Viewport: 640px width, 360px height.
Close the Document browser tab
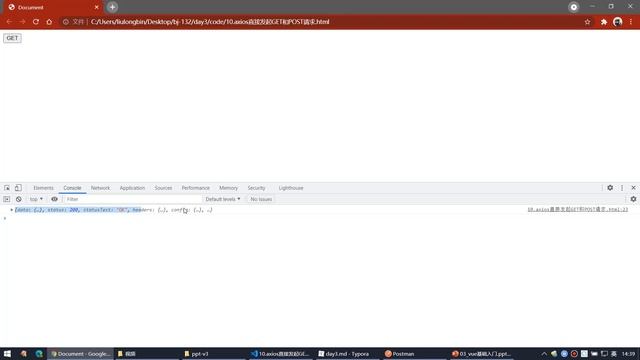coord(97,7)
